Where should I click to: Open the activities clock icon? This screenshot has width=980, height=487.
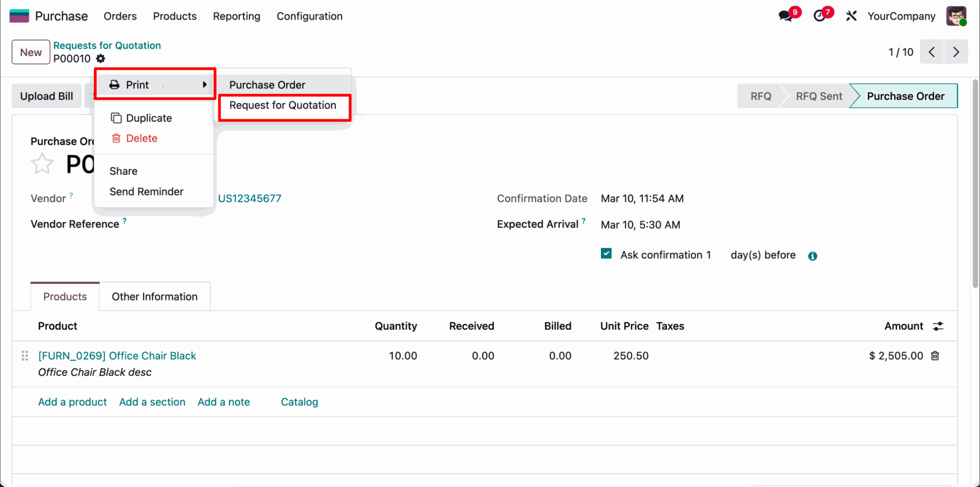819,16
